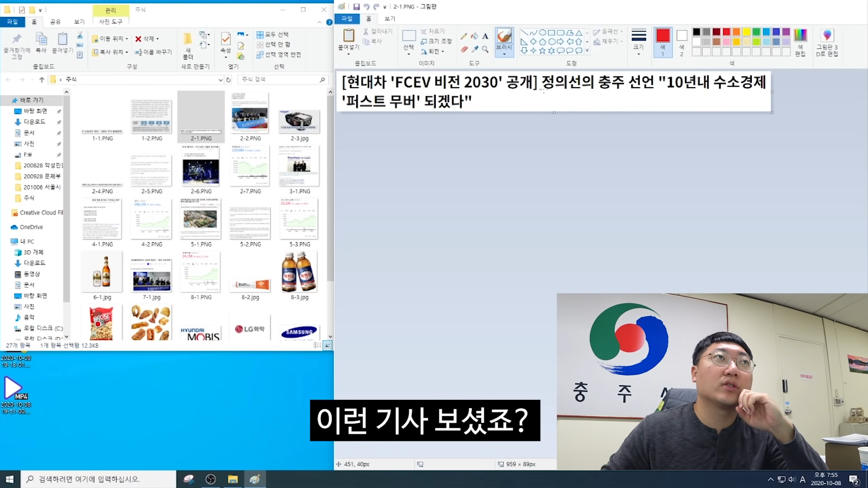Image resolution: width=868 pixels, height=488 pixels.
Task: Click the Brushes tool in Paint
Action: click(504, 42)
